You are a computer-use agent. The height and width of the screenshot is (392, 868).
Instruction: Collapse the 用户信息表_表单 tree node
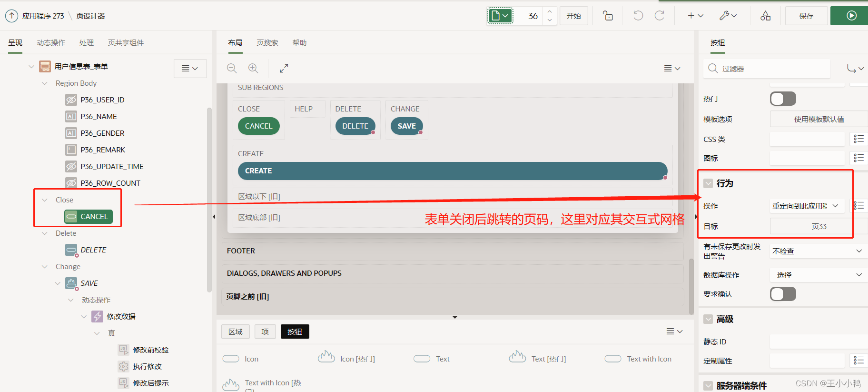[31, 67]
